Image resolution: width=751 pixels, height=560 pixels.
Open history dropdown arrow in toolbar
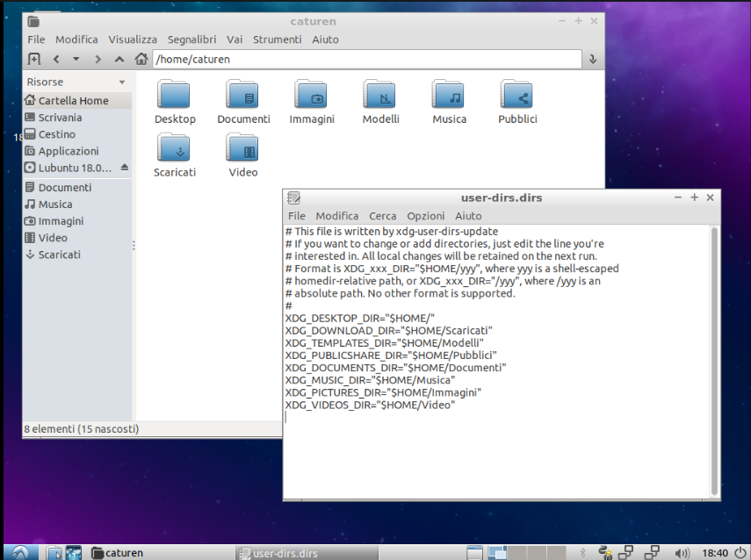click(76, 59)
